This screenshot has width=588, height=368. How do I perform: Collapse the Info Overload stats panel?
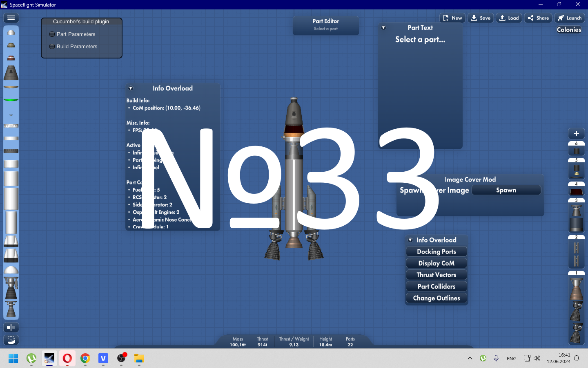[x=131, y=88]
